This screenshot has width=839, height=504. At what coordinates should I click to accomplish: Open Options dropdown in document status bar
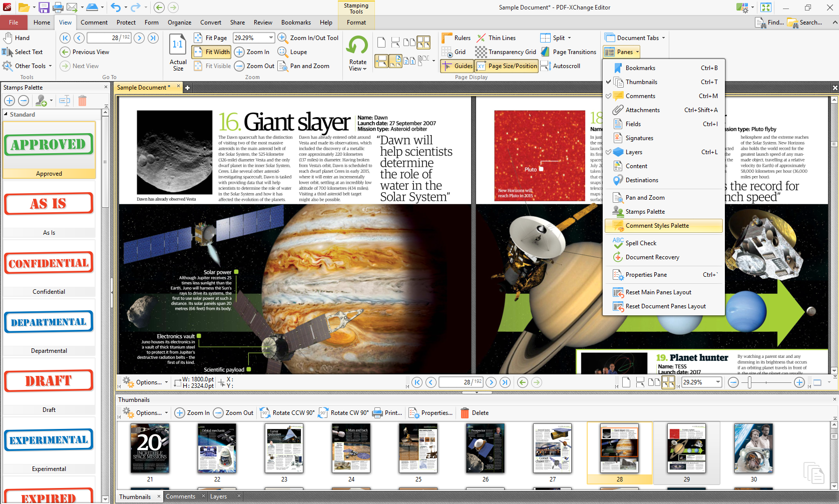click(145, 382)
